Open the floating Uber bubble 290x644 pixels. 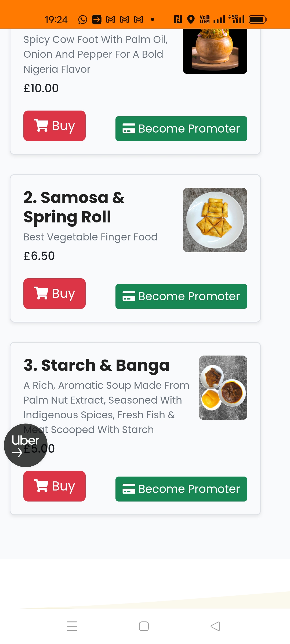[26, 445]
